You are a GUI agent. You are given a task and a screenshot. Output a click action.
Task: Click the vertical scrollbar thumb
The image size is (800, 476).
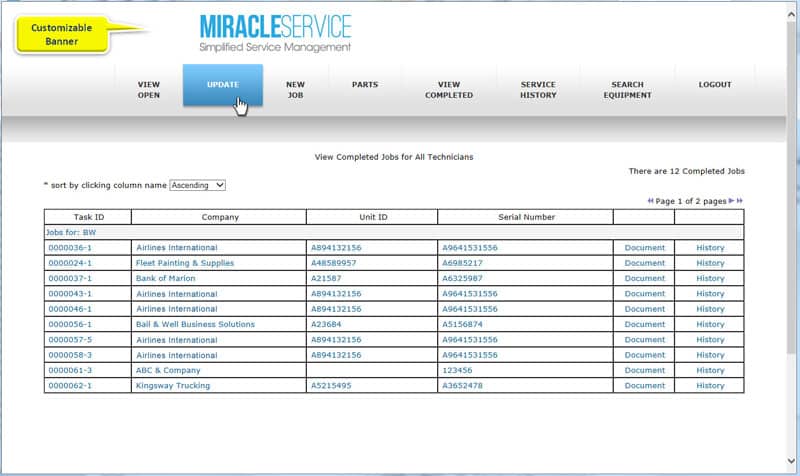tap(791, 186)
